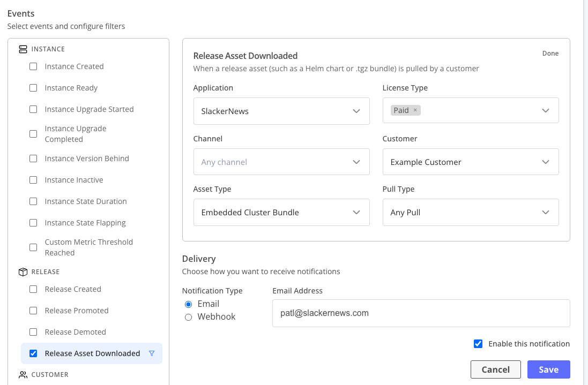The image size is (588, 385).
Task: Check the Instance Created checkbox
Action: click(x=33, y=66)
